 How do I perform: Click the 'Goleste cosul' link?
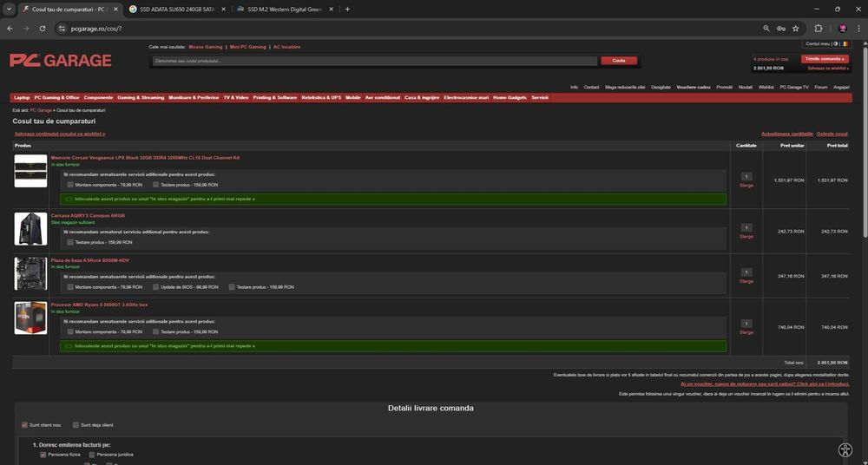point(832,134)
